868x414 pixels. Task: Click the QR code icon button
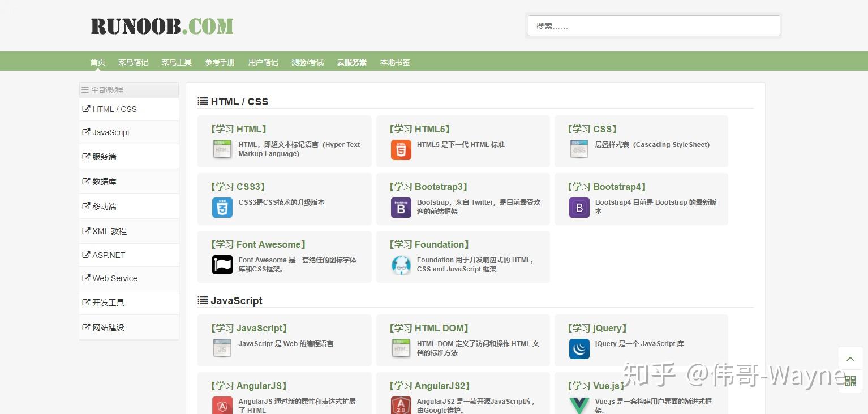pyautogui.click(x=850, y=381)
